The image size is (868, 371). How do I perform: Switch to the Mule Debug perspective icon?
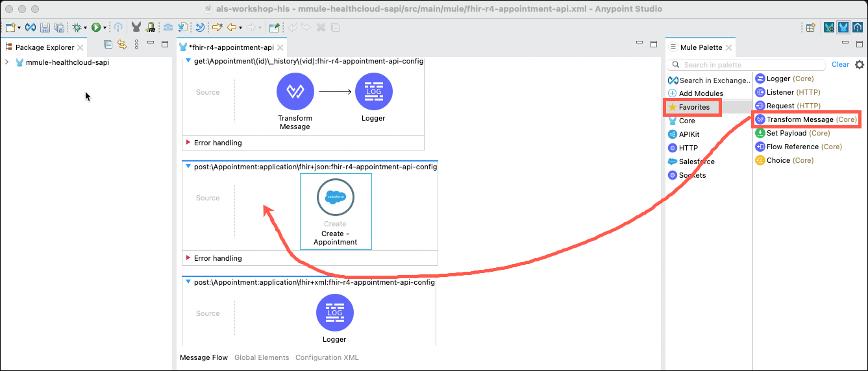click(829, 27)
